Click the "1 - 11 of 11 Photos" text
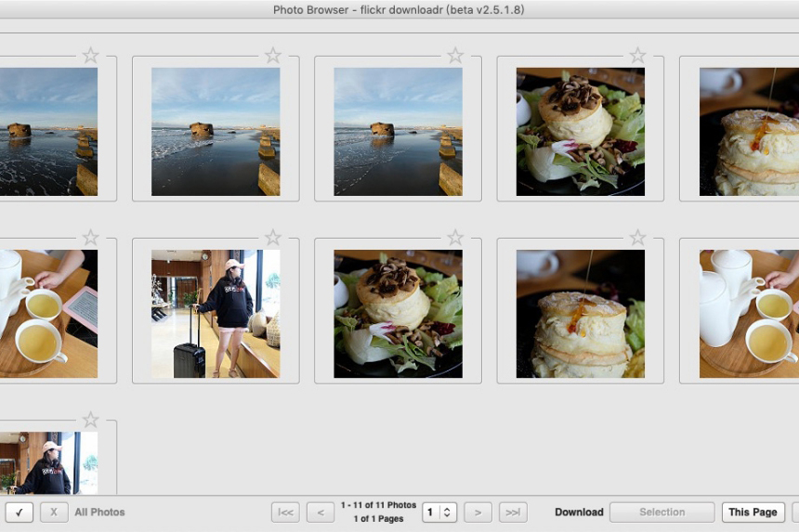 (379, 505)
